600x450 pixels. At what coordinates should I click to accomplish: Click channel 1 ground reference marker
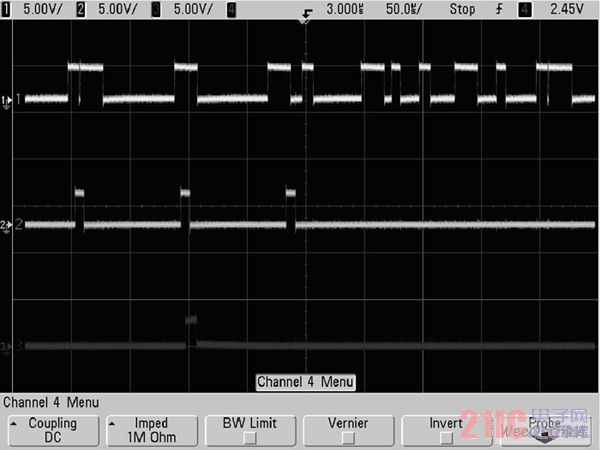coord(6,100)
